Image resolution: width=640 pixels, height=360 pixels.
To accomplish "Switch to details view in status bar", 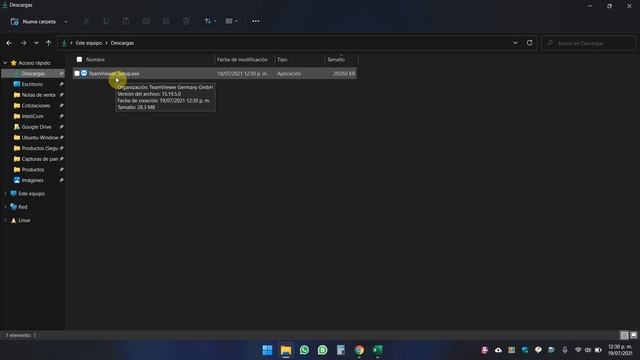I will (624, 335).
